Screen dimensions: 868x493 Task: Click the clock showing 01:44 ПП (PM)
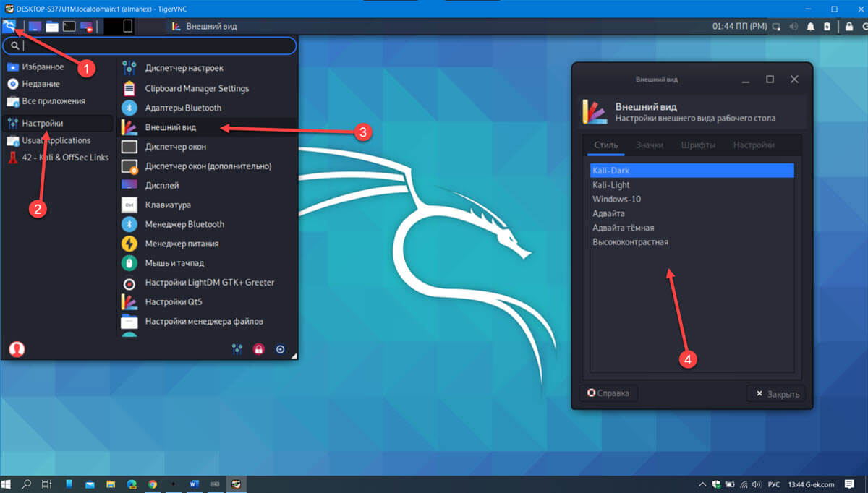click(x=739, y=27)
